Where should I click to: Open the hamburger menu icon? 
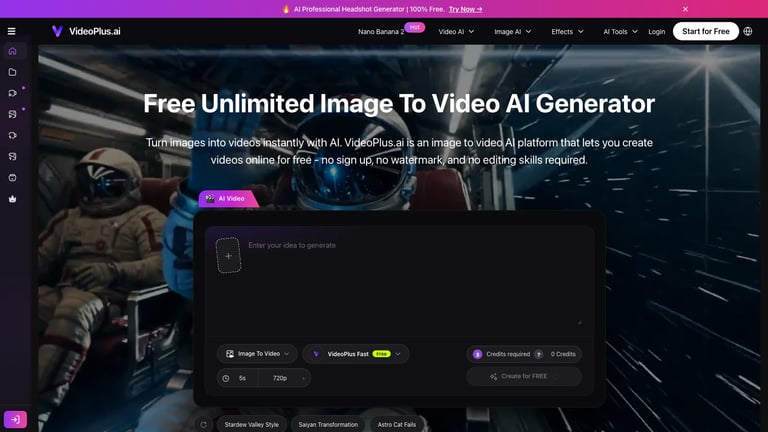(11, 31)
